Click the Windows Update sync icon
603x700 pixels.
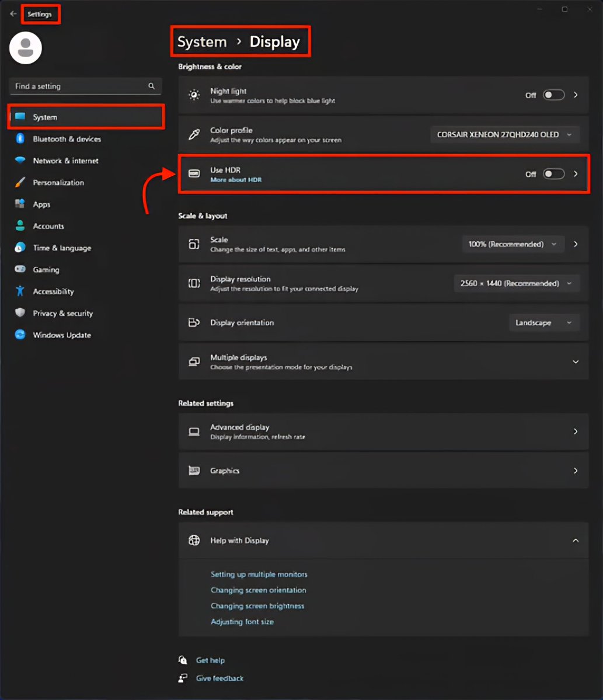[x=20, y=335]
